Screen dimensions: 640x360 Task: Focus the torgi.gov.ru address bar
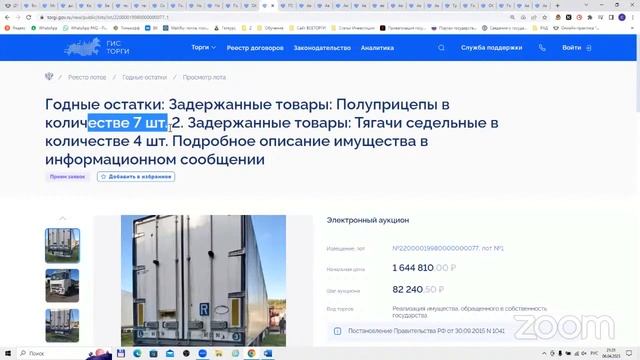269,18
